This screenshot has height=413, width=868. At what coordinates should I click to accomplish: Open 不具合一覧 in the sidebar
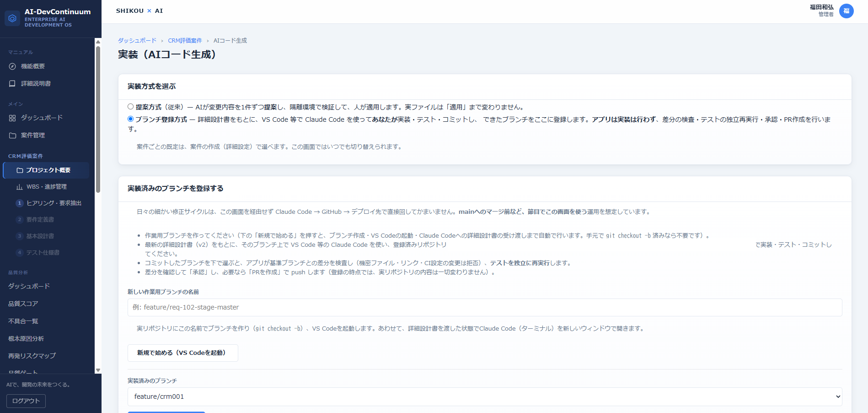pyautogui.click(x=23, y=321)
